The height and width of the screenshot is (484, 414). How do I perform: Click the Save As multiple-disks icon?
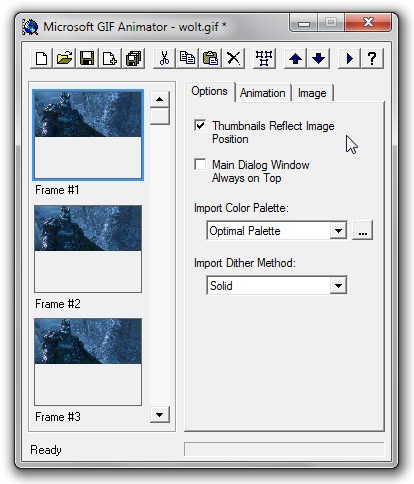click(x=134, y=59)
